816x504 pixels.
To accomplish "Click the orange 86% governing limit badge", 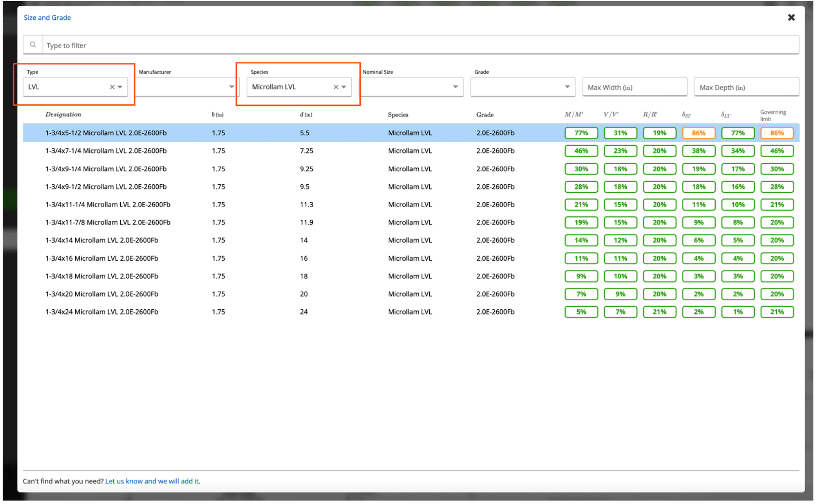I will (x=777, y=133).
